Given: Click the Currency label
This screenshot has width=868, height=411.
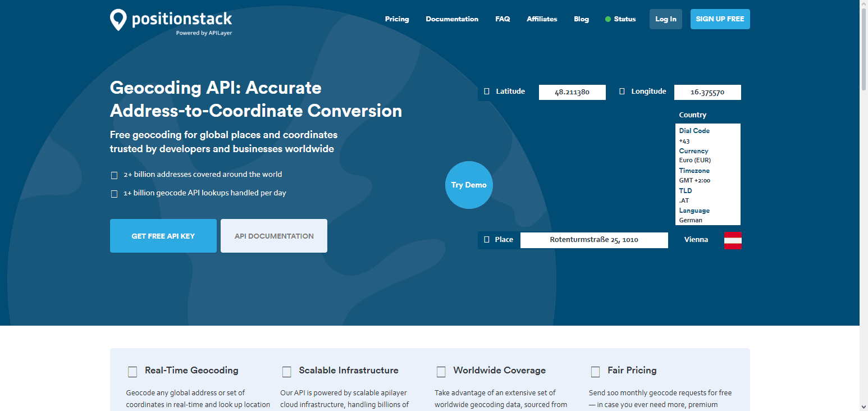Looking at the screenshot, I should (693, 151).
